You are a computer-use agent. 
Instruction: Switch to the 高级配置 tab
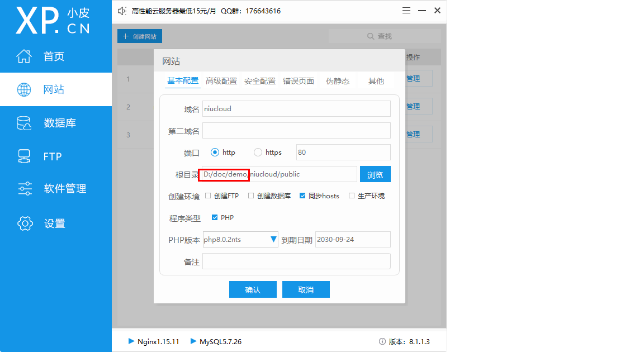pyautogui.click(x=221, y=81)
